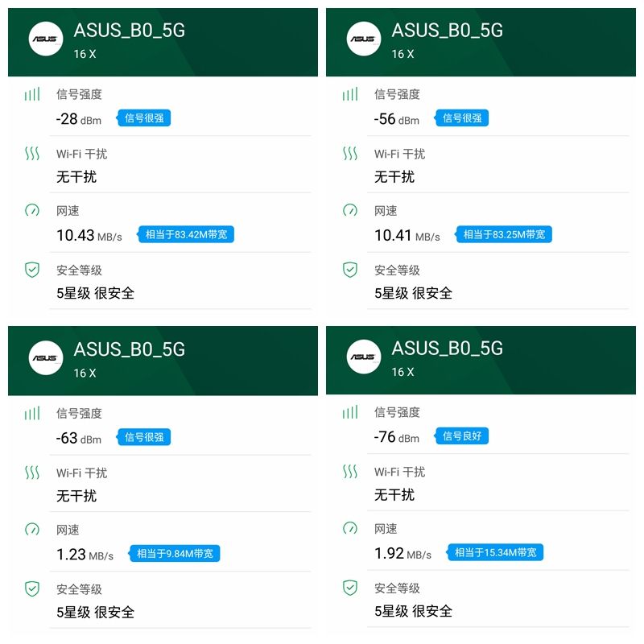Click signal bars icon beside -28 dBm

32,94
